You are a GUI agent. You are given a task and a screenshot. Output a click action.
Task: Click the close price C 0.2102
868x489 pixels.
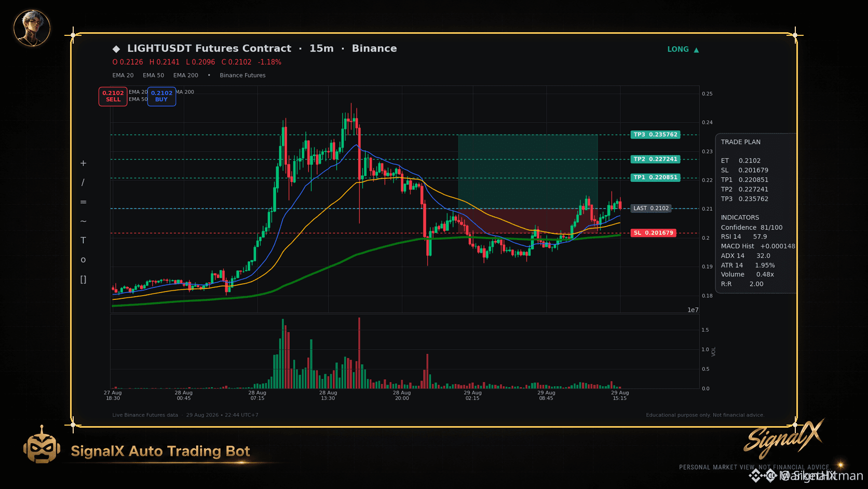(x=236, y=62)
